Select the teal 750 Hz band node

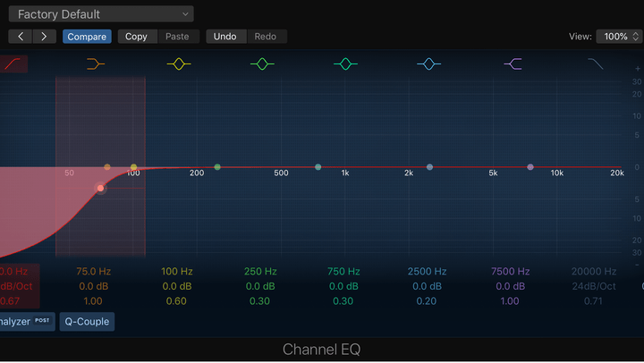(x=318, y=166)
